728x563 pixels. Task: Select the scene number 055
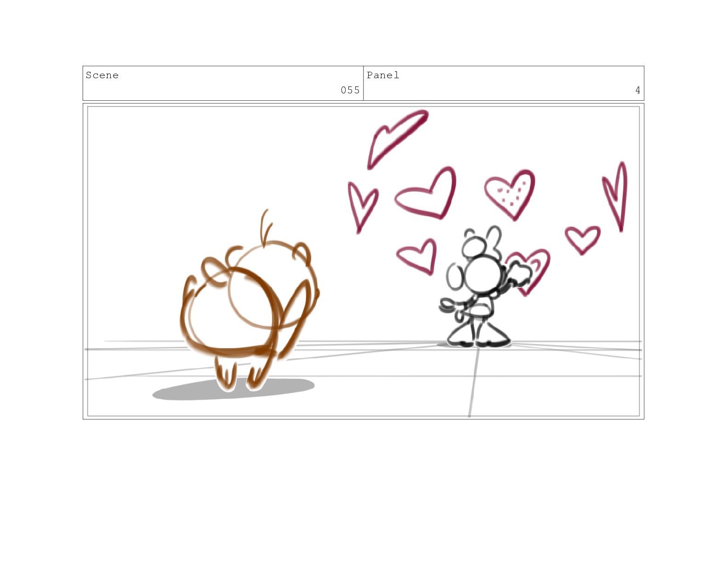click(x=350, y=90)
